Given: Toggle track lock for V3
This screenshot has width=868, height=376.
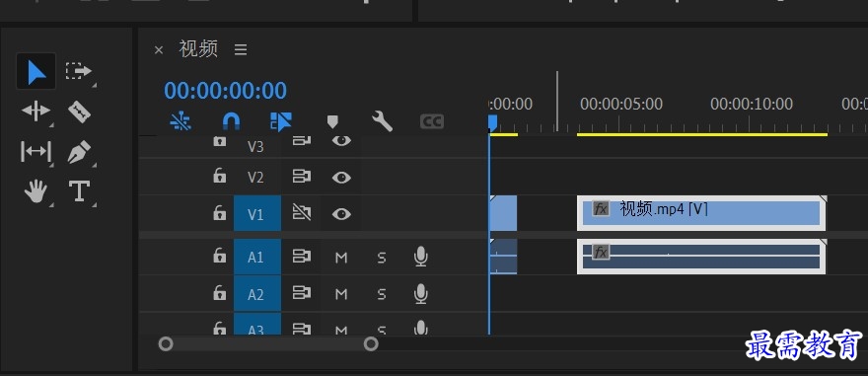Looking at the screenshot, I should (220, 141).
